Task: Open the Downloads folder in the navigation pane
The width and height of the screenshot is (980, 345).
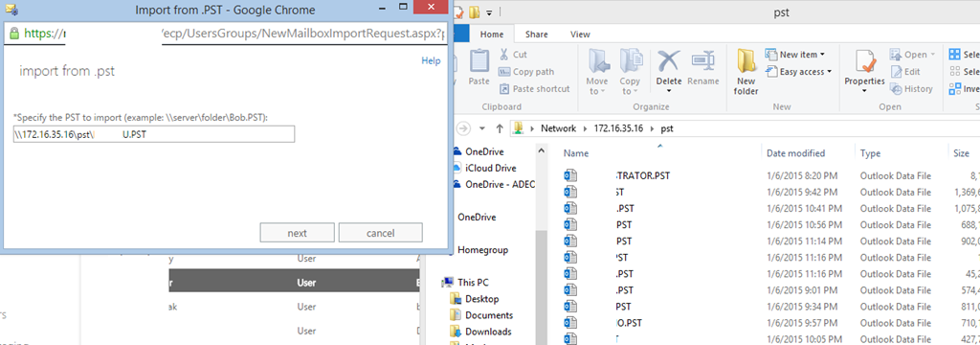Action: 480,332
